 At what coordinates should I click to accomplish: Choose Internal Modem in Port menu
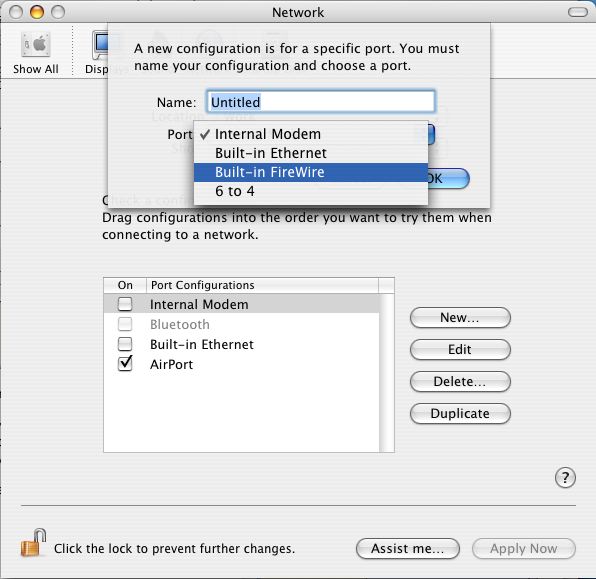(311, 134)
